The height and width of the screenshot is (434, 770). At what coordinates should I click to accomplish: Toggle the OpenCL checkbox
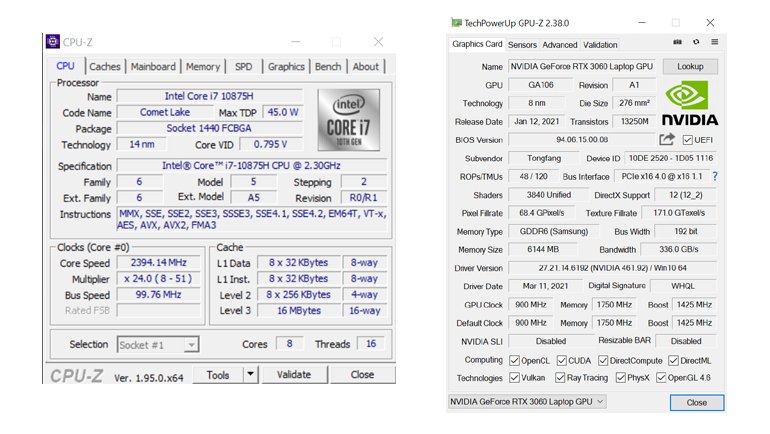514,361
